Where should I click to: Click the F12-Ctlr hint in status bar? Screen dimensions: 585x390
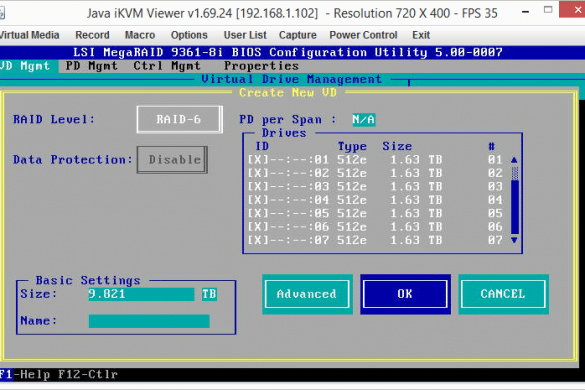click(x=88, y=374)
